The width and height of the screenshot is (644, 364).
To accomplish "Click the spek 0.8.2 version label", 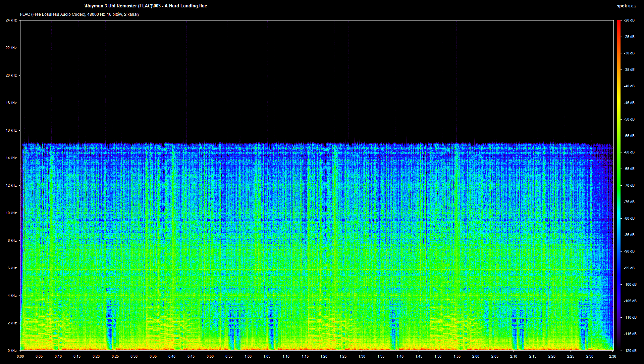I will pyautogui.click(x=627, y=6).
